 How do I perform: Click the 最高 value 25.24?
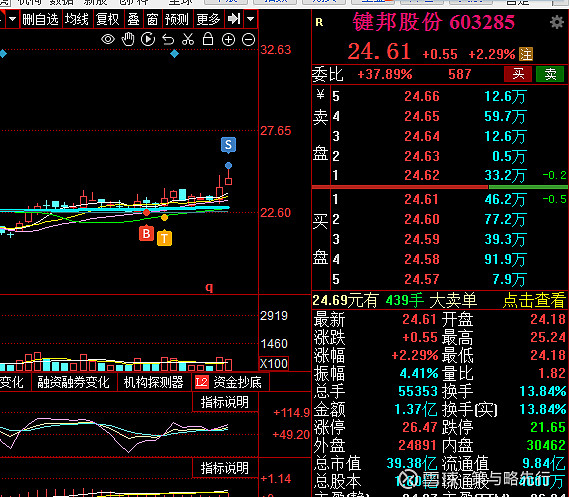548,337
